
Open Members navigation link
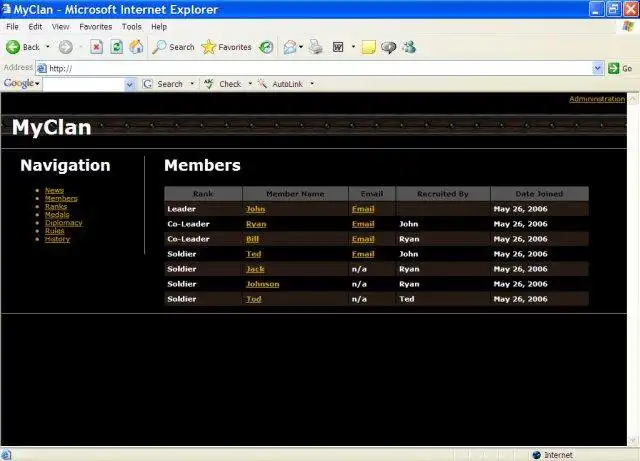[x=61, y=198]
